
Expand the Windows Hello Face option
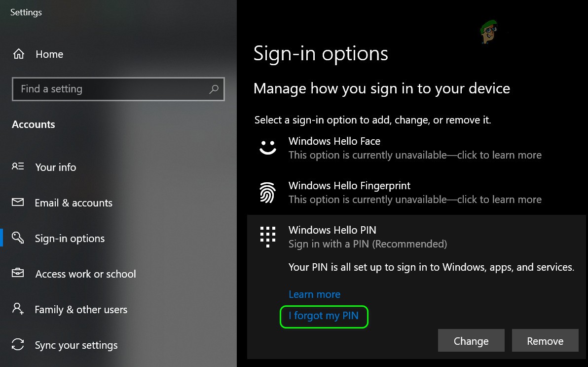[334, 141]
